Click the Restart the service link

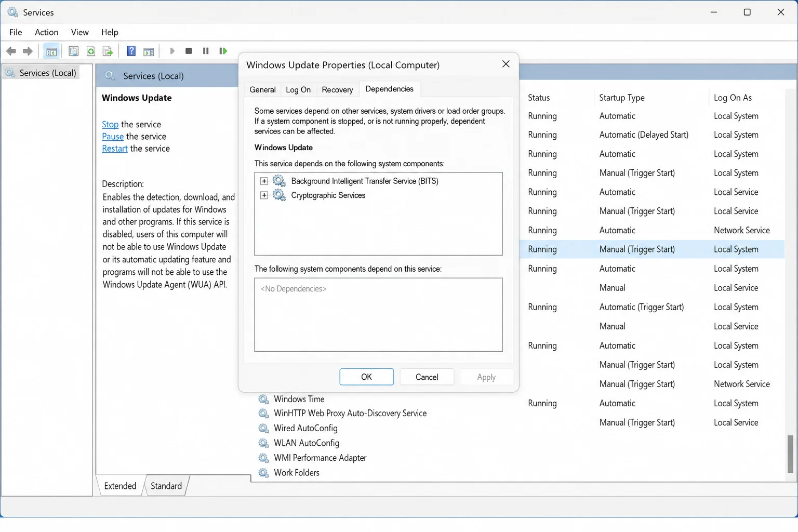coord(115,149)
